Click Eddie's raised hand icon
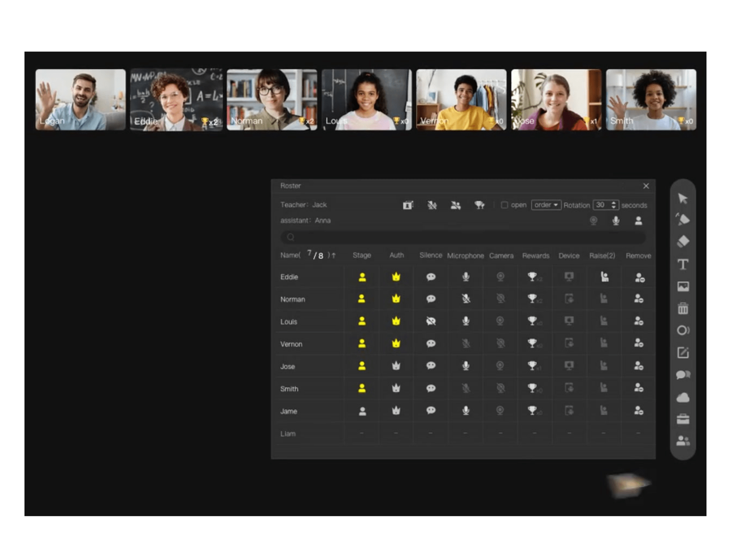 604,276
